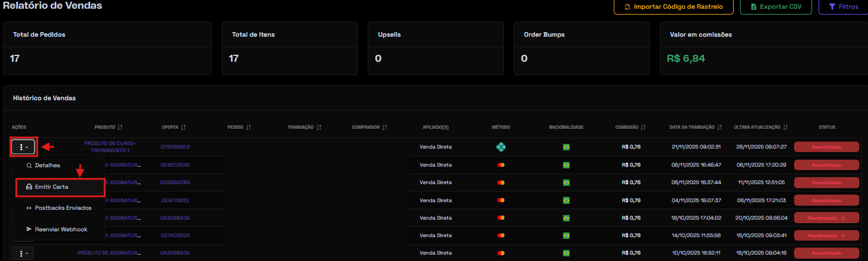Export the report with Exportar CSV
This screenshot has height=261, width=868.
[x=775, y=7]
